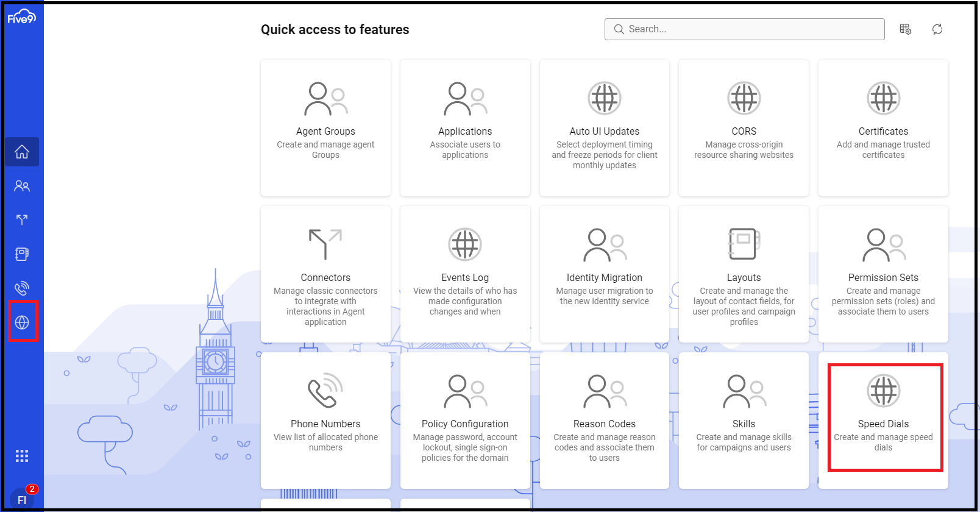The image size is (980, 512).
Task: Click the Five9 logo in sidebar
Action: [21, 17]
